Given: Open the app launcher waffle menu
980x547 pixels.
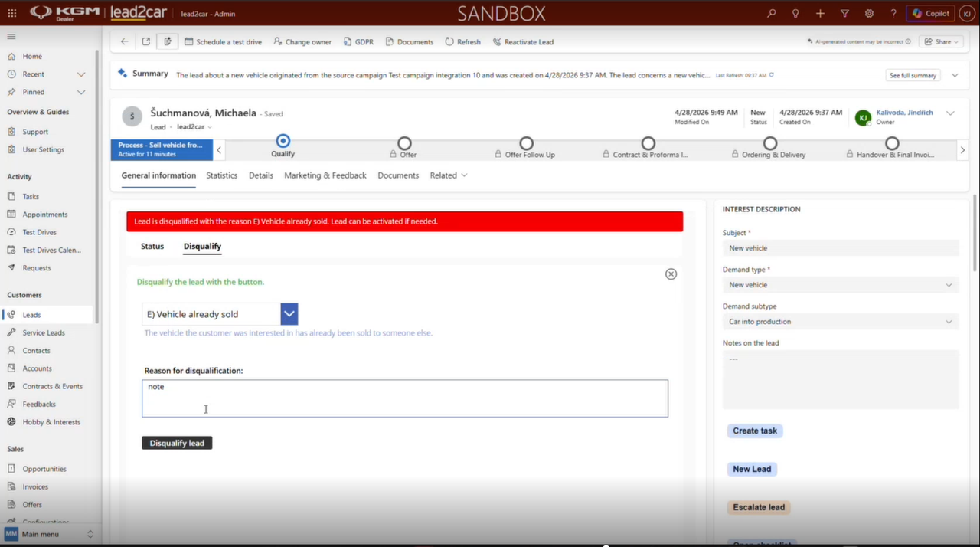Looking at the screenshot, I should (x=12, y=13).
